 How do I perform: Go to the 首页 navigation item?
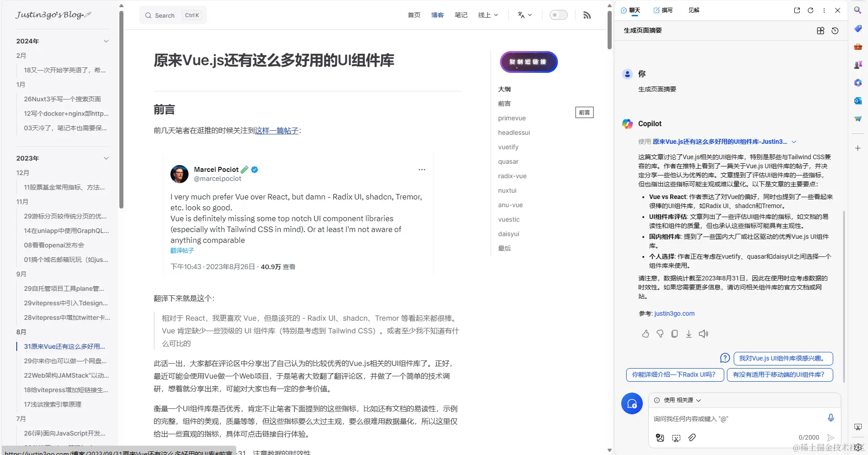pos(414,15)
